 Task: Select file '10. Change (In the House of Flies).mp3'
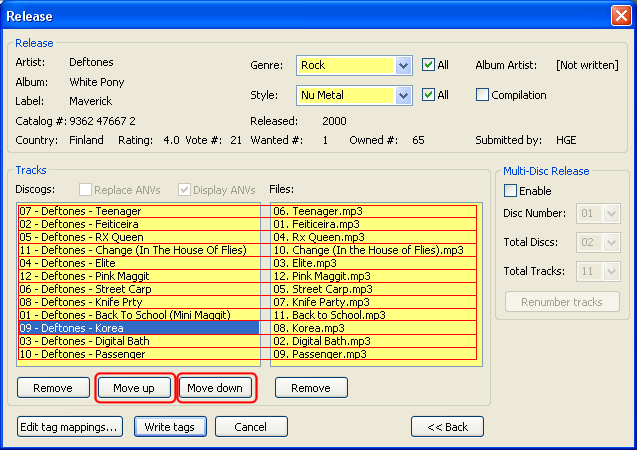(374, 250)
